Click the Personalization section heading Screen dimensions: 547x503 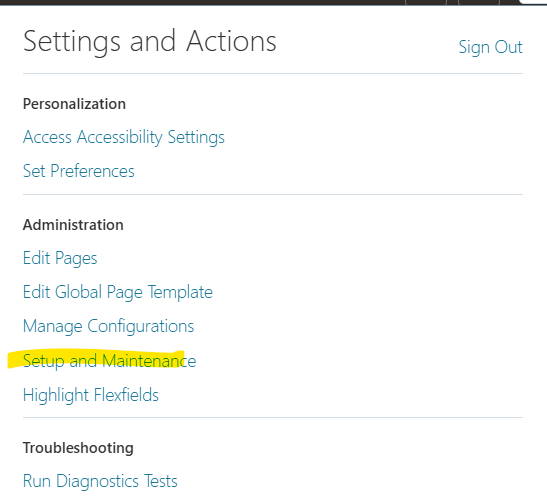click(74, 104)
